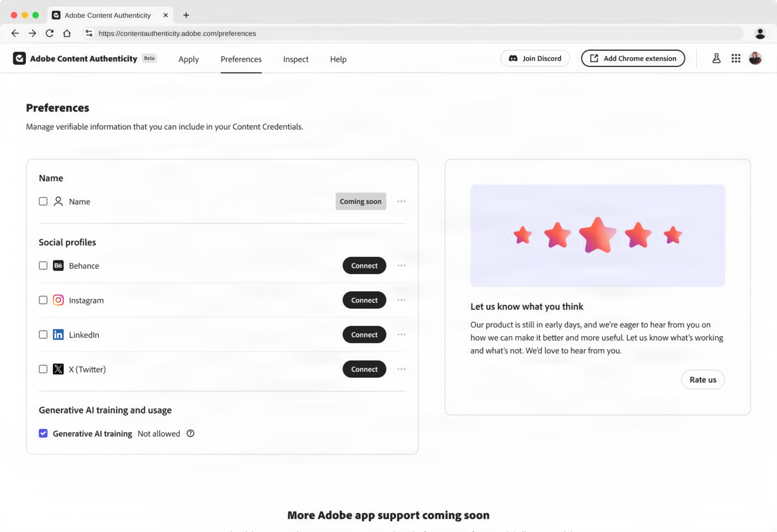The image size is (777, 532).
Task: Open the labs beaker icon
Action: [x=716, y=58]
